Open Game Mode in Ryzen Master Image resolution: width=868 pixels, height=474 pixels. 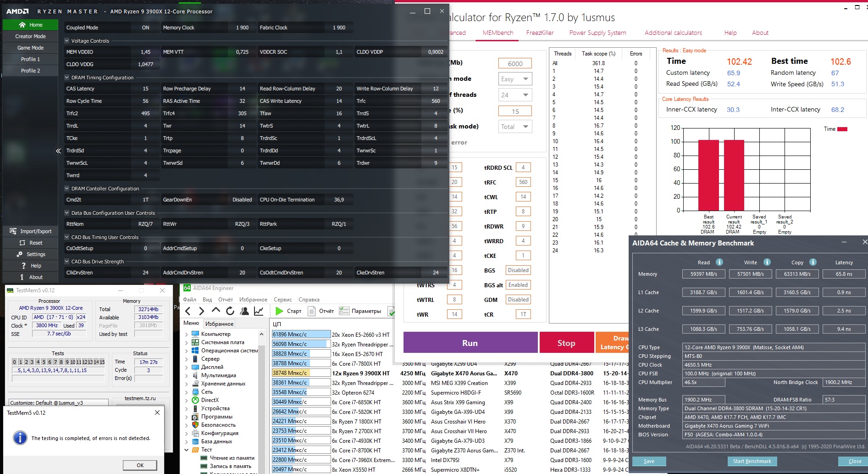point(31,48)
